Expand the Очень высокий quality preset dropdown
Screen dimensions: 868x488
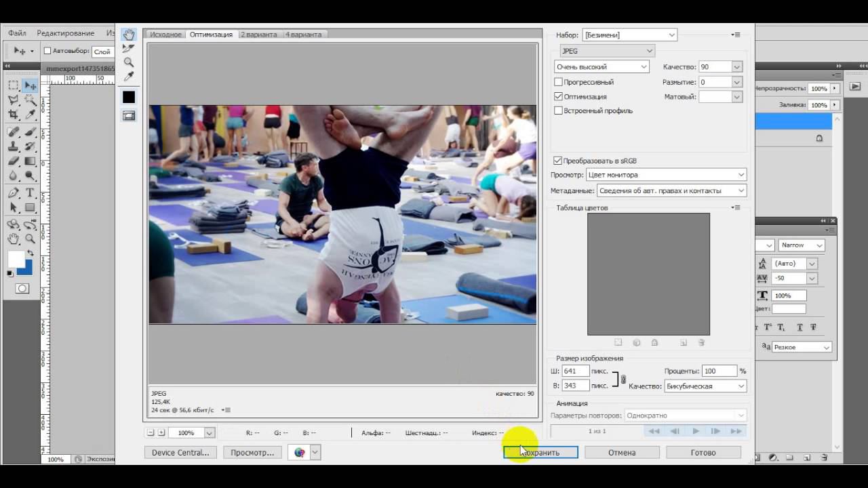(x=601, y=66)
